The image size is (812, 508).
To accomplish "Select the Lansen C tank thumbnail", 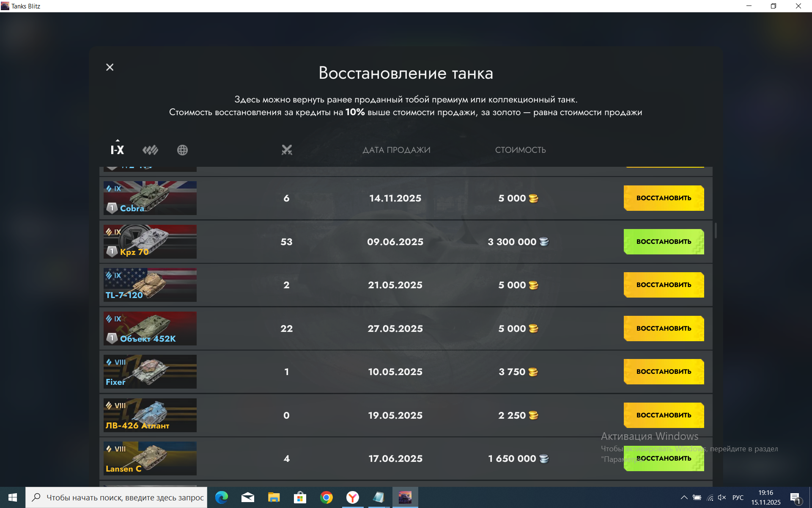I will (x=150, y=458).
